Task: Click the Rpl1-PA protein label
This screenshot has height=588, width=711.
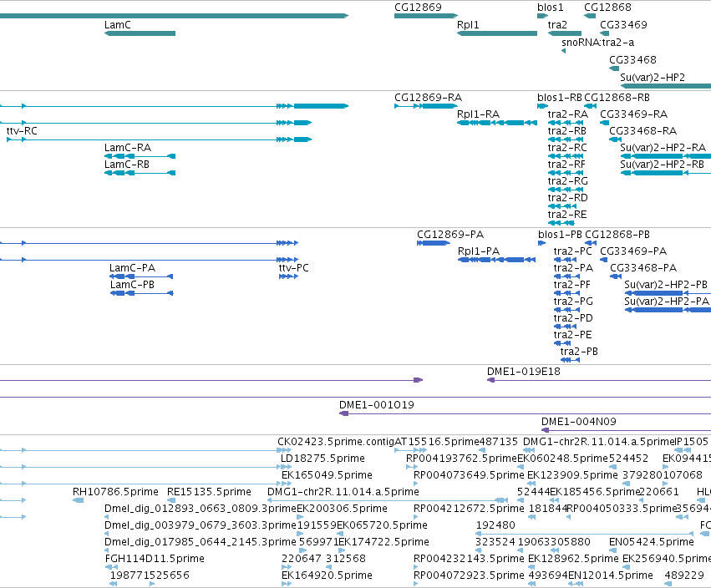Action: pos(479,251)
